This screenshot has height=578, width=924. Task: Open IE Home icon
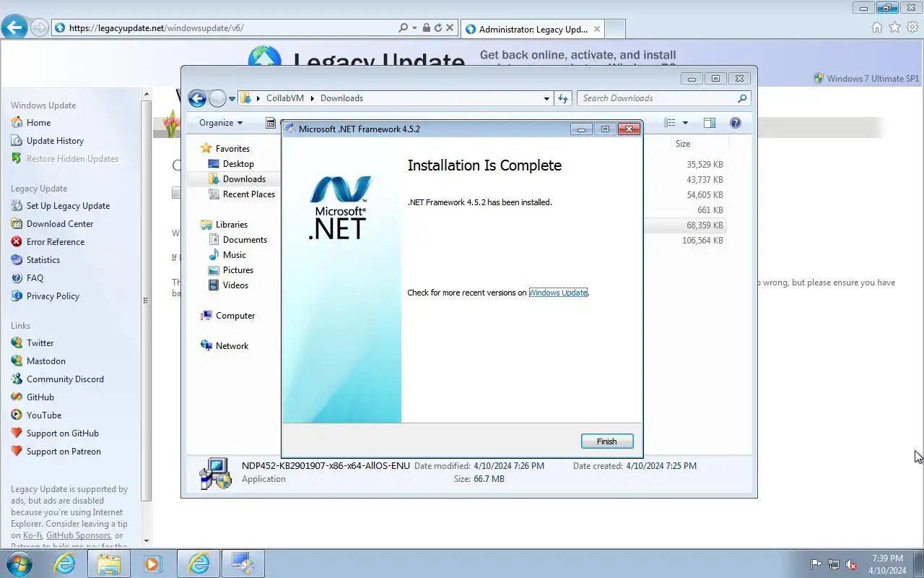click(877, 27)
